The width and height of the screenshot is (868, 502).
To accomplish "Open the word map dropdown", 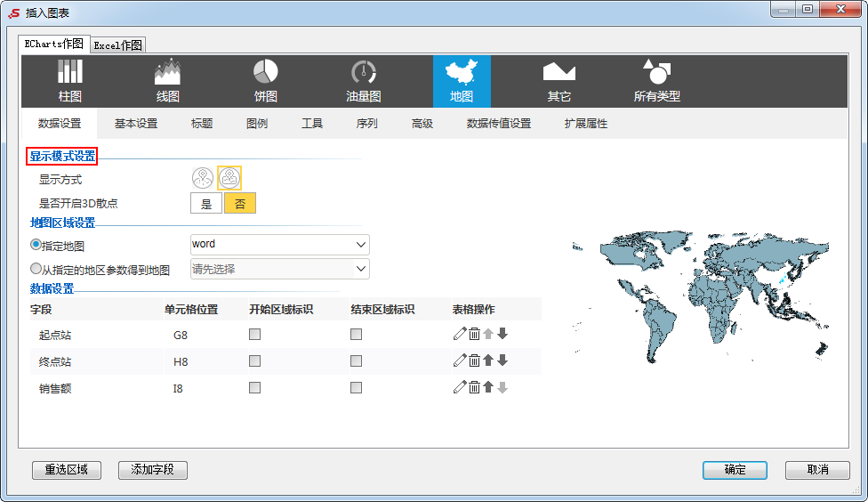I will click(279, 245).
